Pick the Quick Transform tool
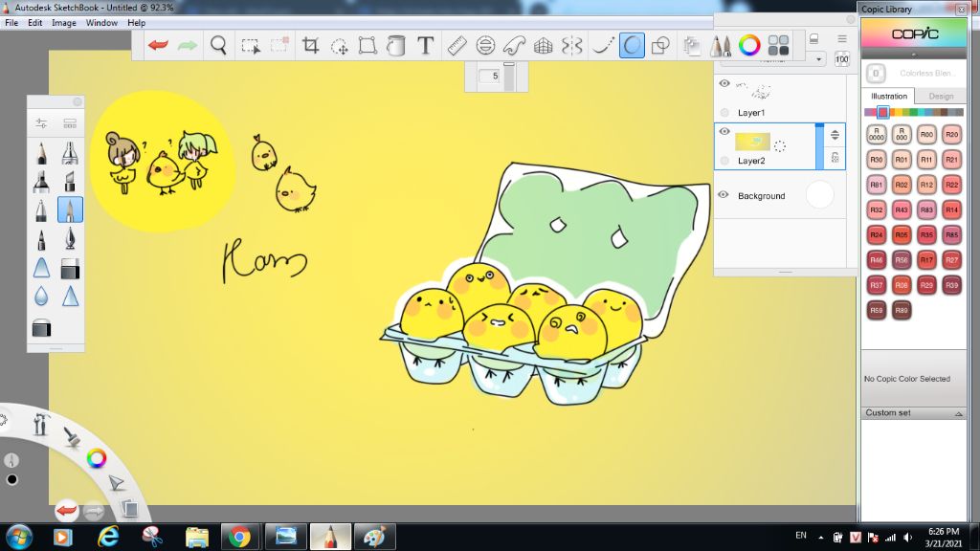The image size is (980, 551). pos(340,46)
